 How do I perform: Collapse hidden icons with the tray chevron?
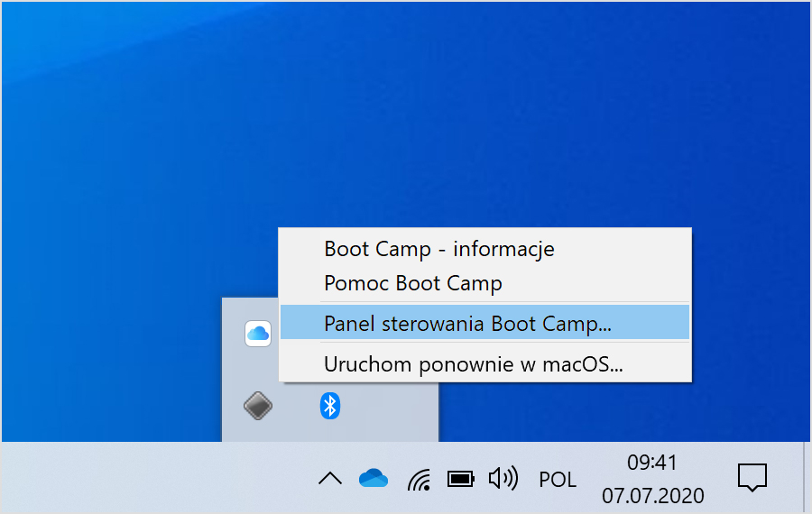[330, 478]
